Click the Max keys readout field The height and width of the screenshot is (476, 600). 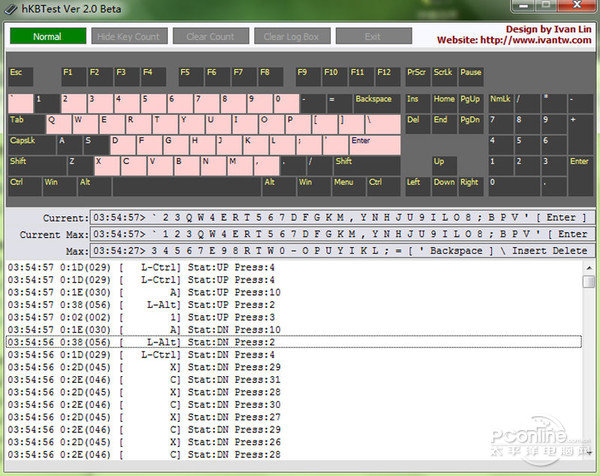tap(343, 251)
